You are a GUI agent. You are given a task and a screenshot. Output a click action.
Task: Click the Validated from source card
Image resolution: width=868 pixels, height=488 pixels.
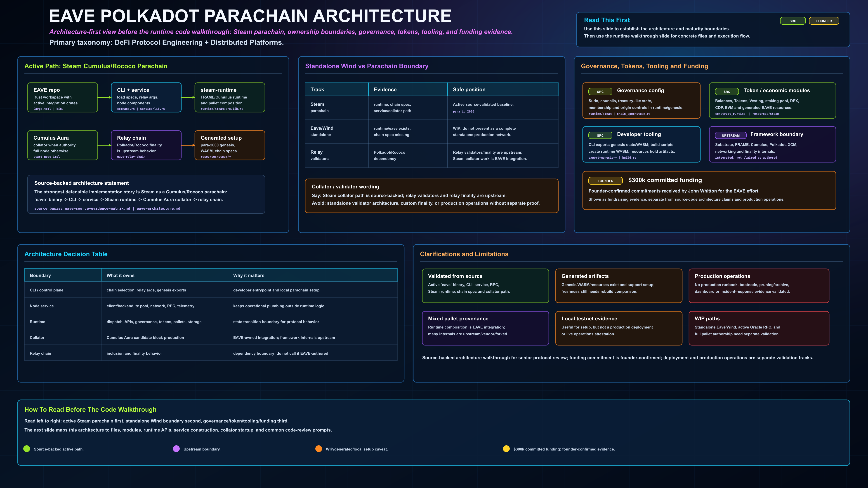(486, 286)
